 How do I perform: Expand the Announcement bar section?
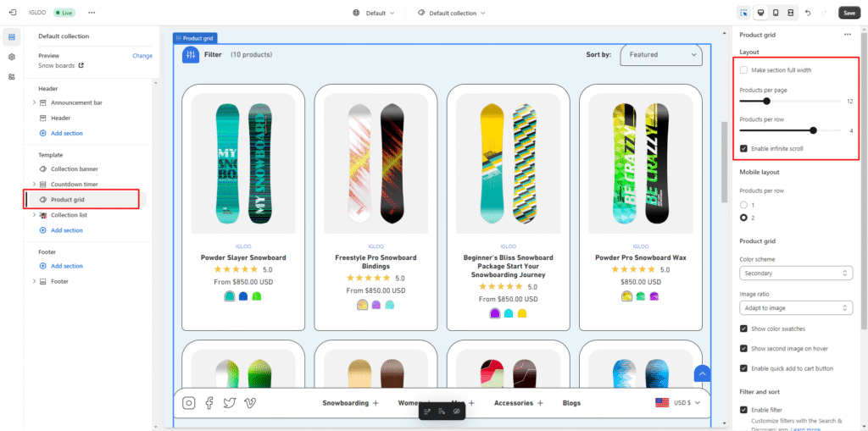(x=34, y=102)
